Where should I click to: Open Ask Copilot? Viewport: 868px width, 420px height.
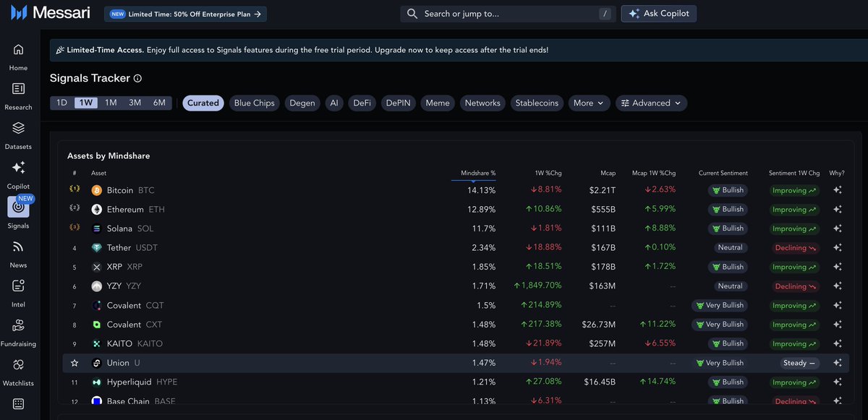[x=659, y=14]
